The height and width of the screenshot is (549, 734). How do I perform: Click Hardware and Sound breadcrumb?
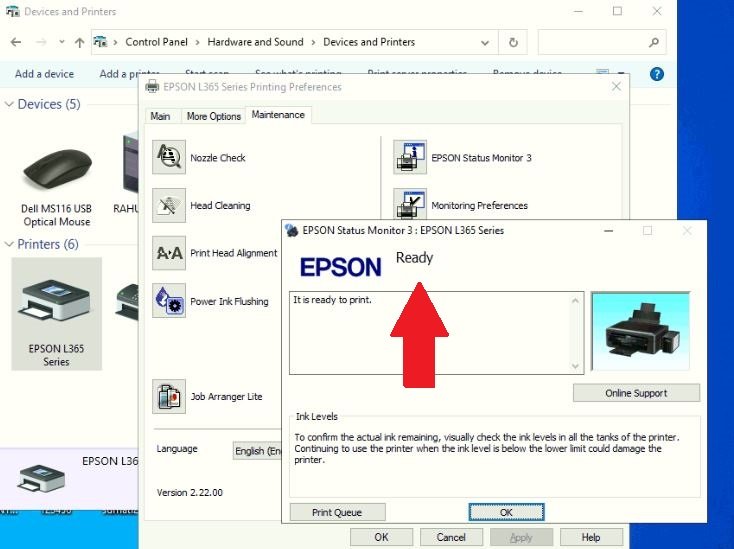(x=255, y=42)
